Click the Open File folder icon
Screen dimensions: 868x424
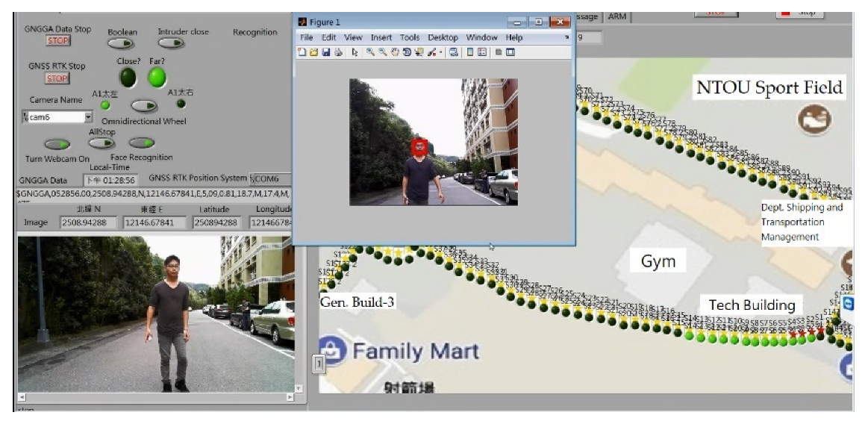click(313, 52)
